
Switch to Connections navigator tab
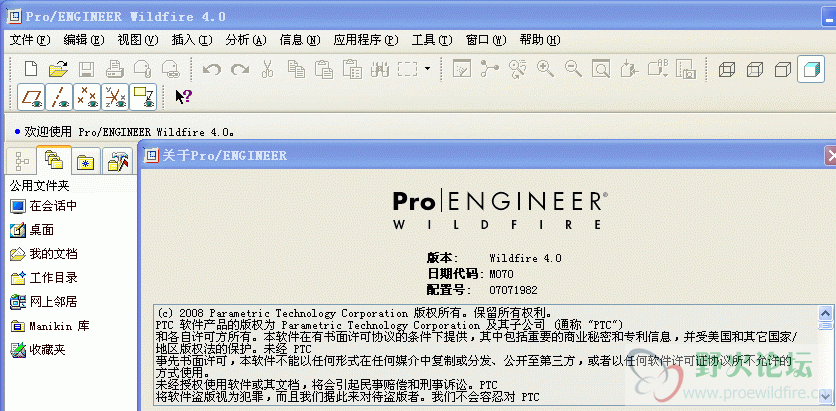click(117, 161)
